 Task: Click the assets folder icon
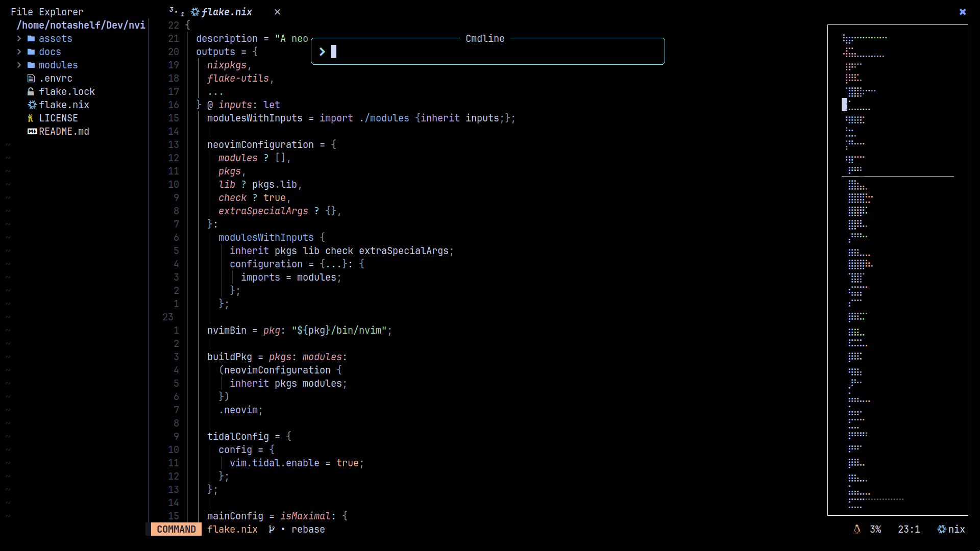coord(31,39)
